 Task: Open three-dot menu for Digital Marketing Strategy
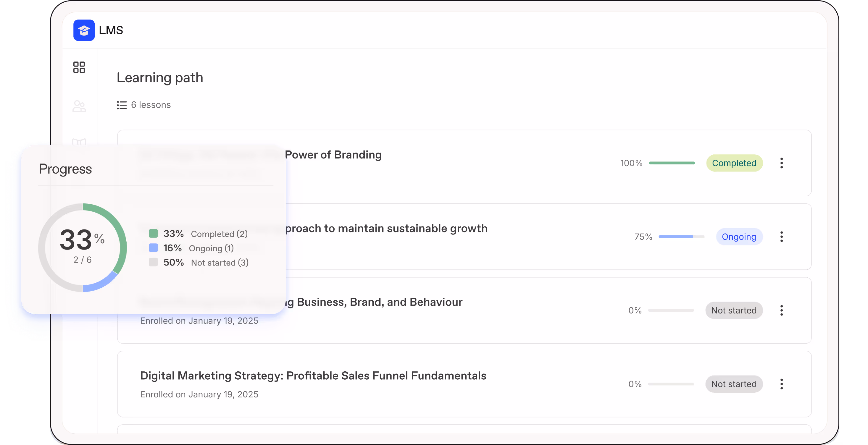pos(781,384)
